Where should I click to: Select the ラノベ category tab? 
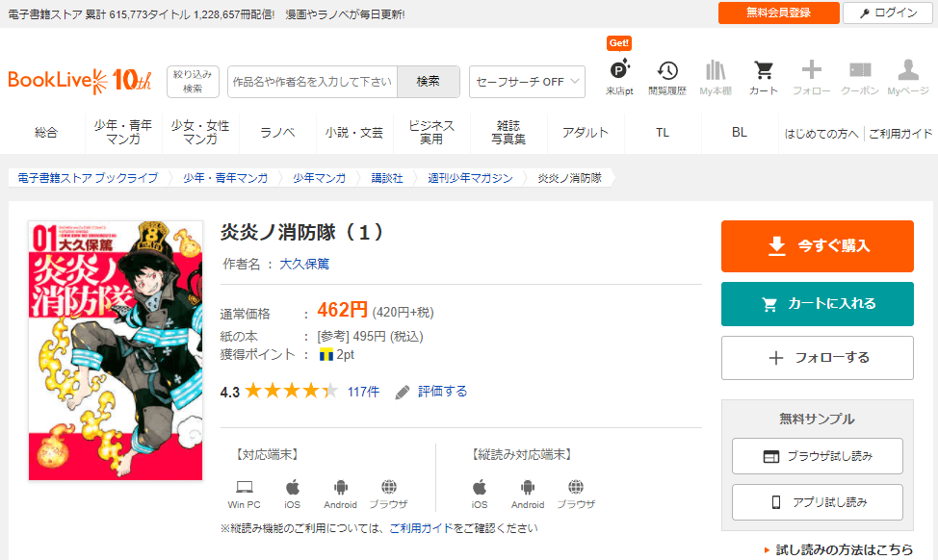pyautogui.click(x=277, y=133)
